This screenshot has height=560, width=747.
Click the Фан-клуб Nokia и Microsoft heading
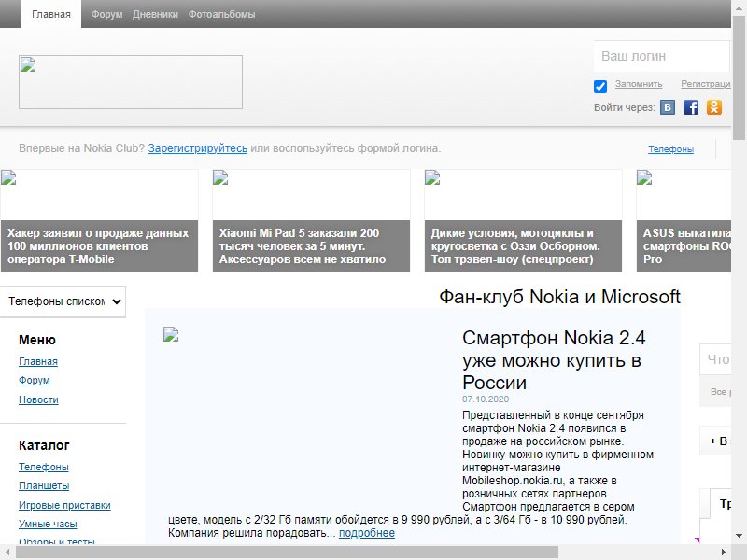[559, 297]
